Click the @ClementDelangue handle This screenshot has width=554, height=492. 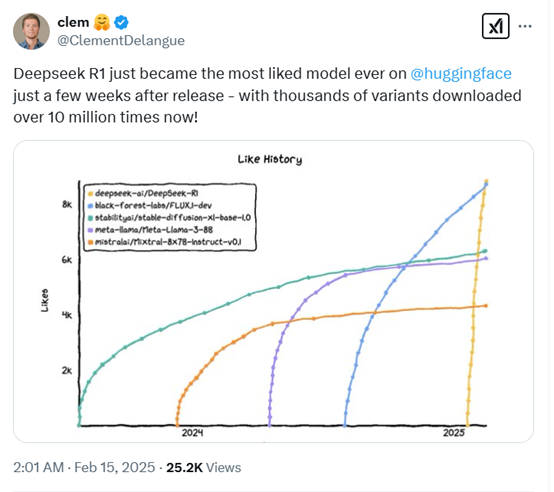click(121, 40)
